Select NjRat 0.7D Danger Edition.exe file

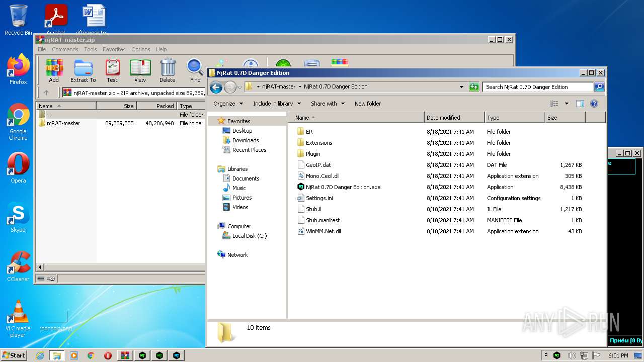click(343, 187)
